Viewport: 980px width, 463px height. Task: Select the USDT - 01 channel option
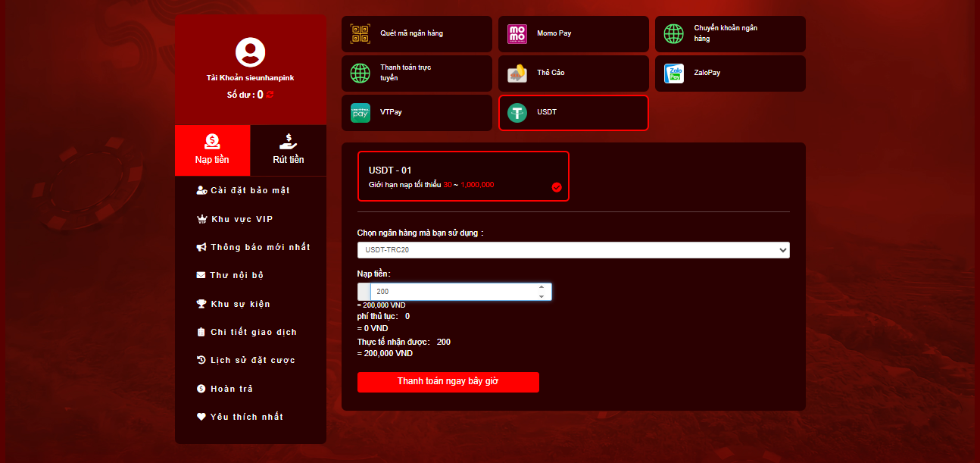(463, 176)
